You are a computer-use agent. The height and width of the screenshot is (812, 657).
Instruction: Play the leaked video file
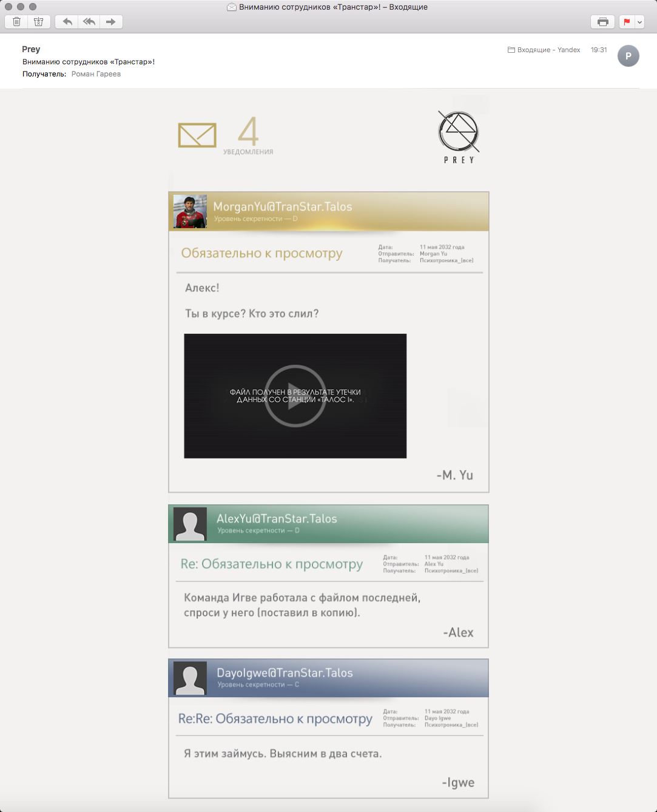click(x=295, y=396)
